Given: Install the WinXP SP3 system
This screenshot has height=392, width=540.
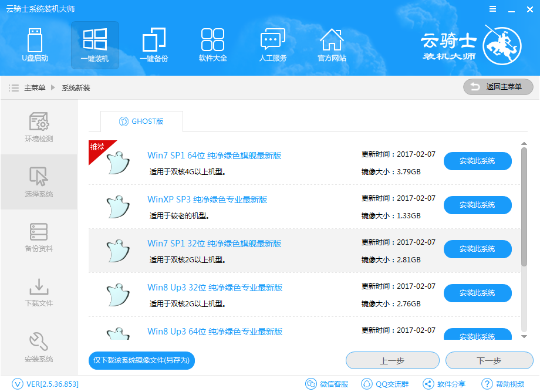Looking at the screenshot, I should click(x=477, y=205).
